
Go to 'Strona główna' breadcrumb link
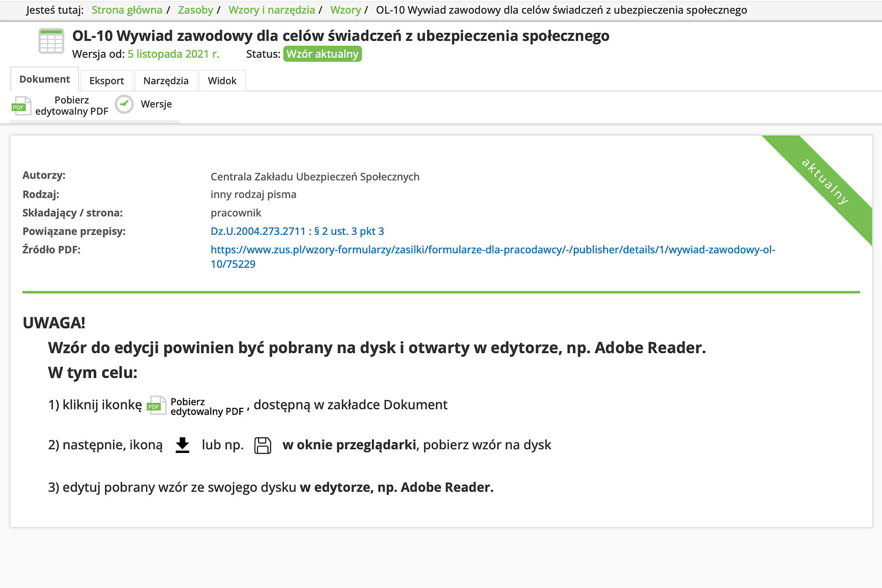[127, 10]
